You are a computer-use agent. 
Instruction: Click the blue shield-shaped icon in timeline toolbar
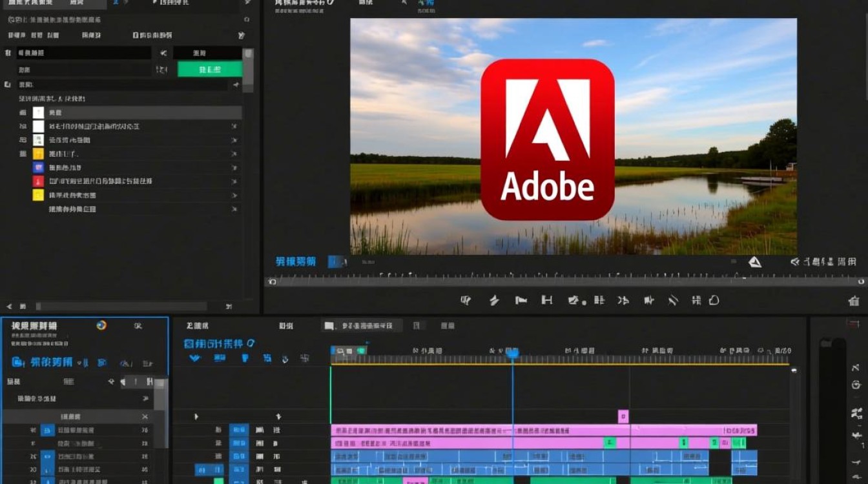(x=245, y=358)
